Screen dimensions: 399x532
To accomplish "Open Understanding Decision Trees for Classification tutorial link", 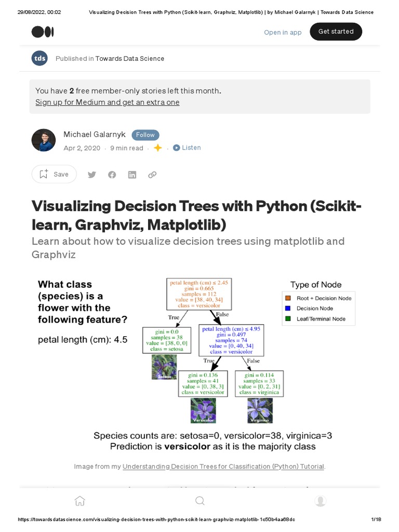I will pos(223,467).
